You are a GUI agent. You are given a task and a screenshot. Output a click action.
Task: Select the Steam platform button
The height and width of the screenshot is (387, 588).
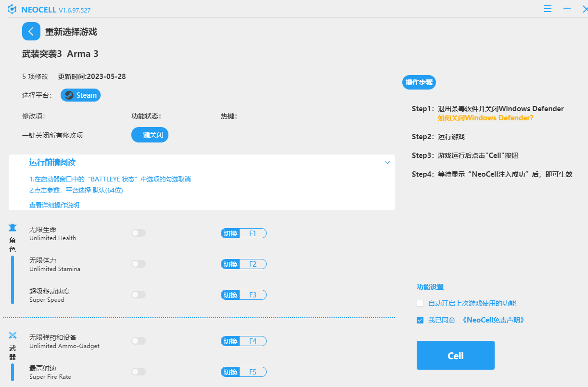[80, 95]
